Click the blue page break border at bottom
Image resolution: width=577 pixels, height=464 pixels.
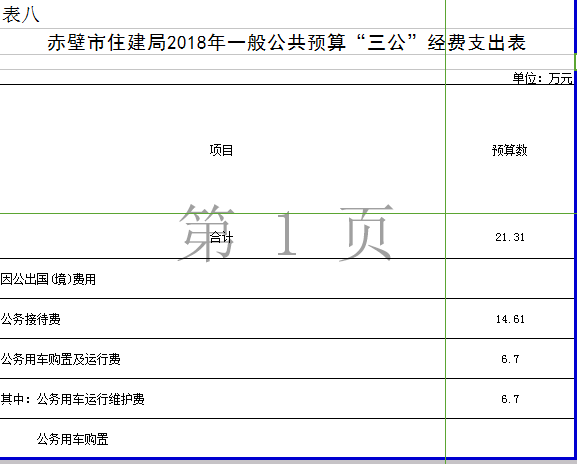[x=287, y=459]
